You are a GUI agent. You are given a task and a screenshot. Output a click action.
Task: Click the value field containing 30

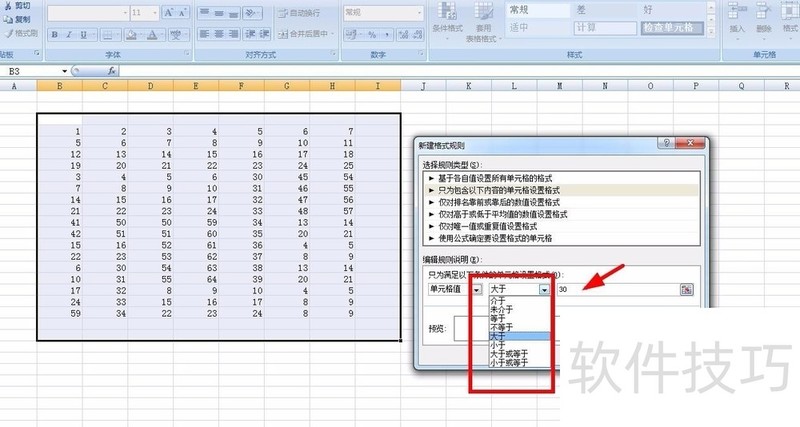617,289
